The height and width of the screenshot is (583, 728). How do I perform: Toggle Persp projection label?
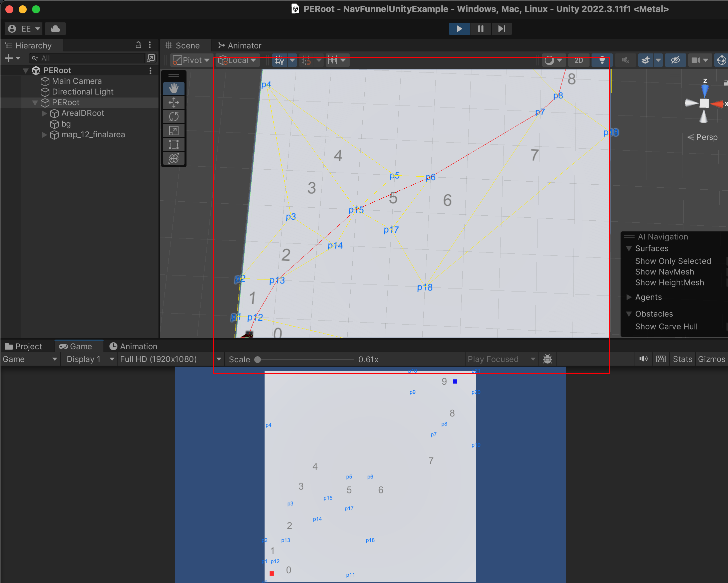[x=702, y=137]
